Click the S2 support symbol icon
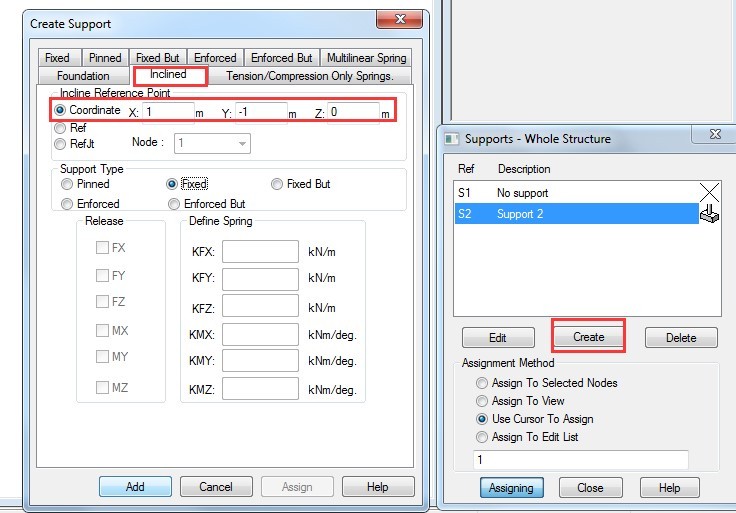 709,214
